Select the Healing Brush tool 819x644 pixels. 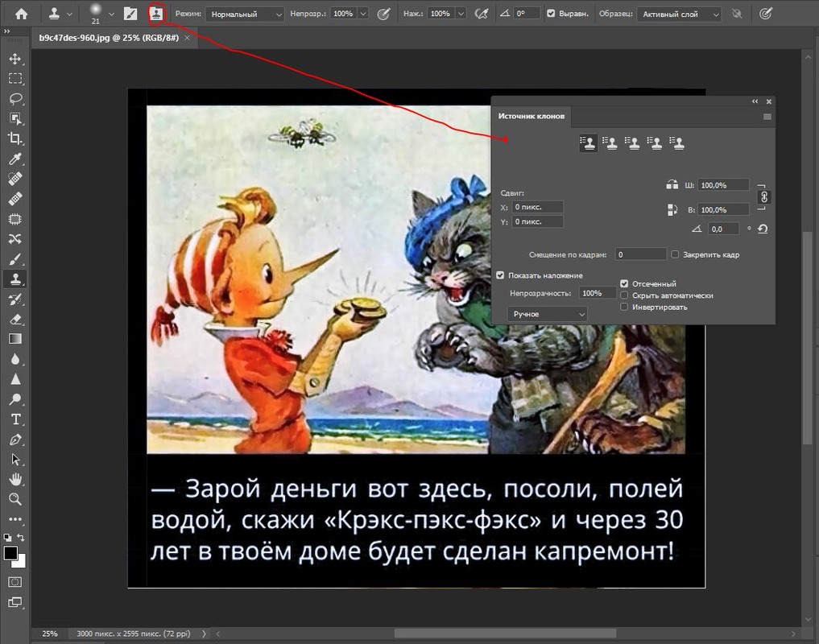15,199
